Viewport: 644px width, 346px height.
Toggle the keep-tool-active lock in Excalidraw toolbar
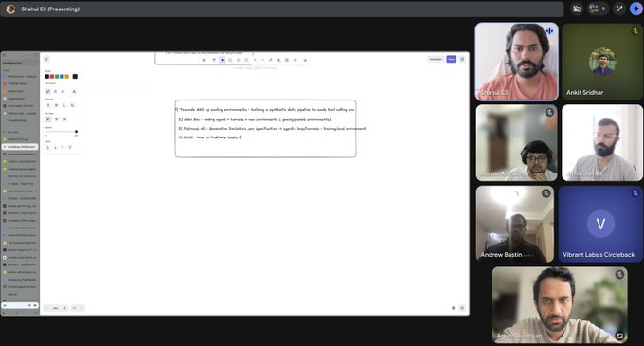pyautogui.click(x=204, y=60)
